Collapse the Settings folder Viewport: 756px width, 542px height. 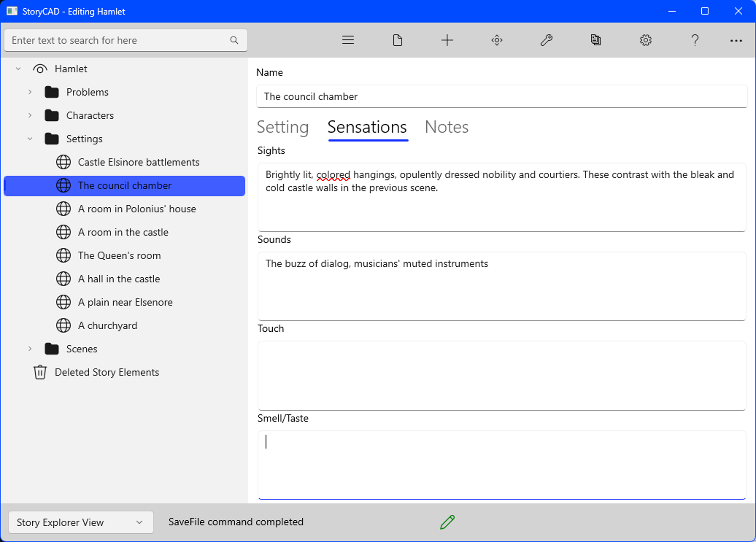[x=30, y=139]
